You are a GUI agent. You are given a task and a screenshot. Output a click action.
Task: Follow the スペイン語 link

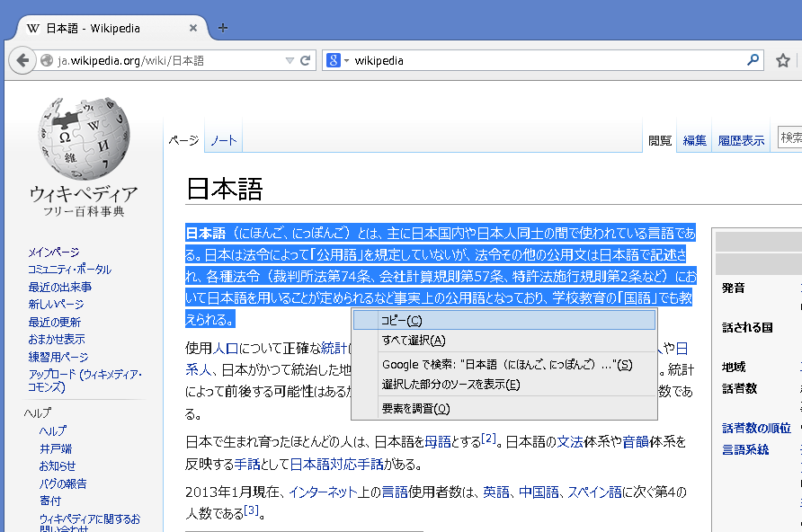point(594,492)
